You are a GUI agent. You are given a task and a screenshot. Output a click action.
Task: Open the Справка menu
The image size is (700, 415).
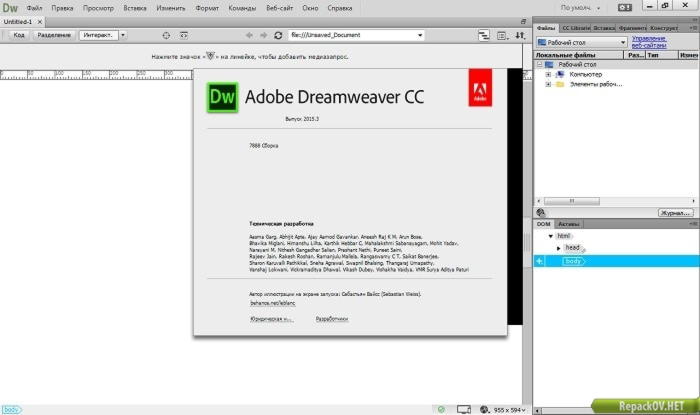[340, 8]
